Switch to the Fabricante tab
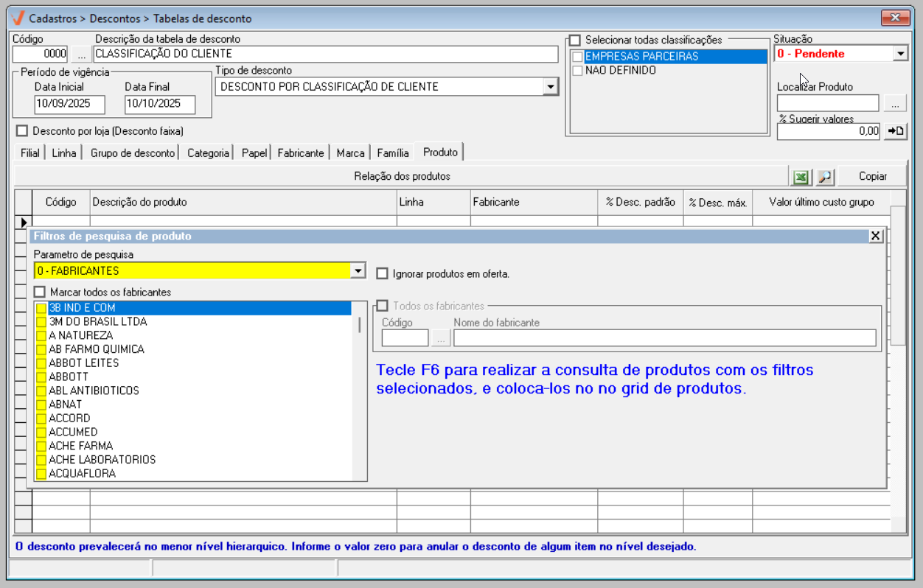 300,153
